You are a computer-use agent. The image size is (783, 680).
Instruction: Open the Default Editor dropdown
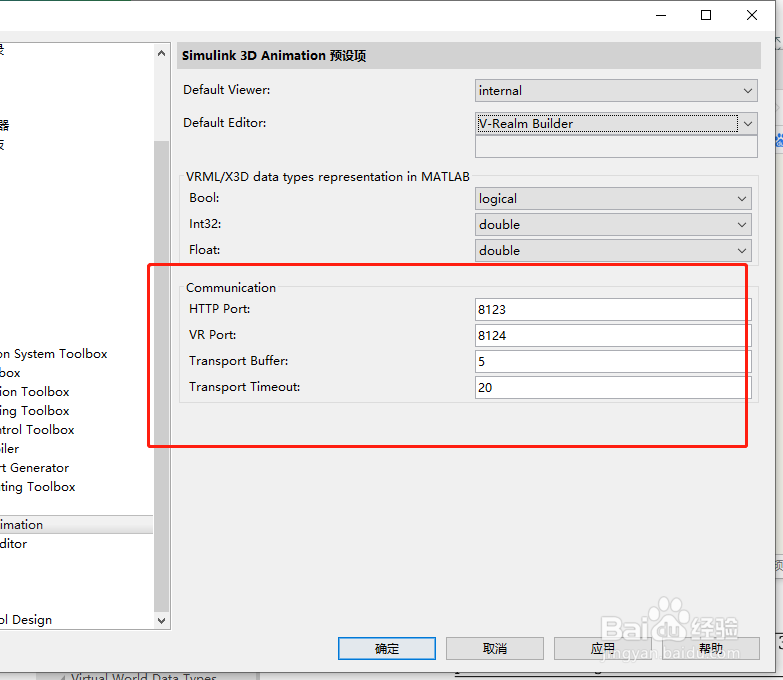click(616, 123)
